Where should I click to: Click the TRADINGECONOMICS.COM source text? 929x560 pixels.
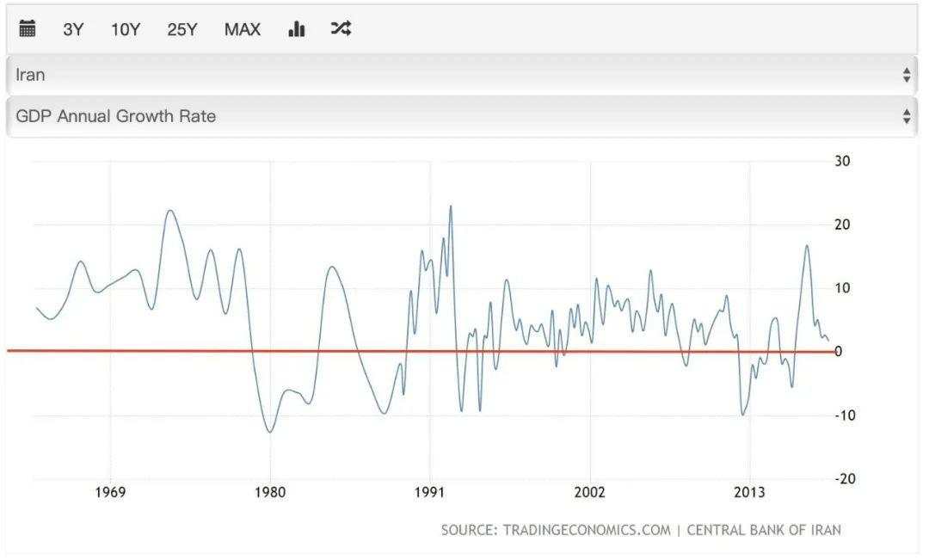[587, 530]
